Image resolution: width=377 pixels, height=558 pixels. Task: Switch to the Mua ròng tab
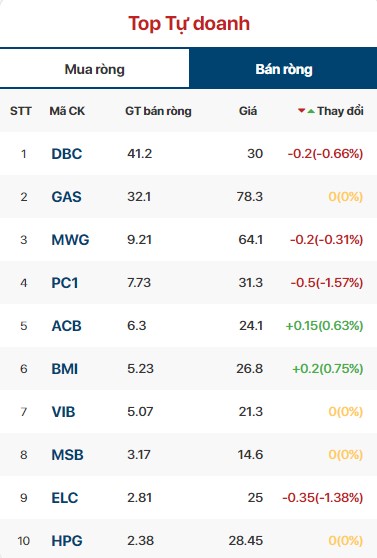tap(94, 69)
